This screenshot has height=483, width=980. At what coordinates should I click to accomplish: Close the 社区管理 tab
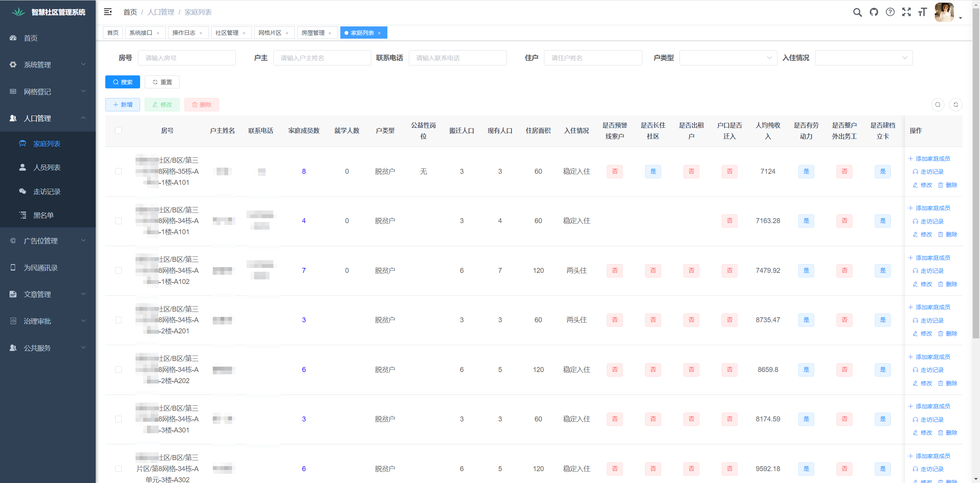(244, 33)
